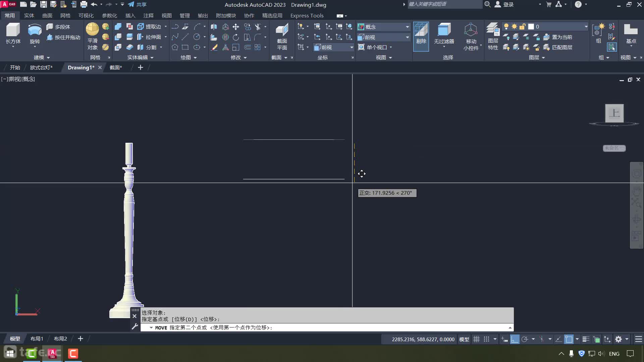Expand the 修改 panel flyout
The width and height of the screenshot is (644, 362).
(238, 57)
